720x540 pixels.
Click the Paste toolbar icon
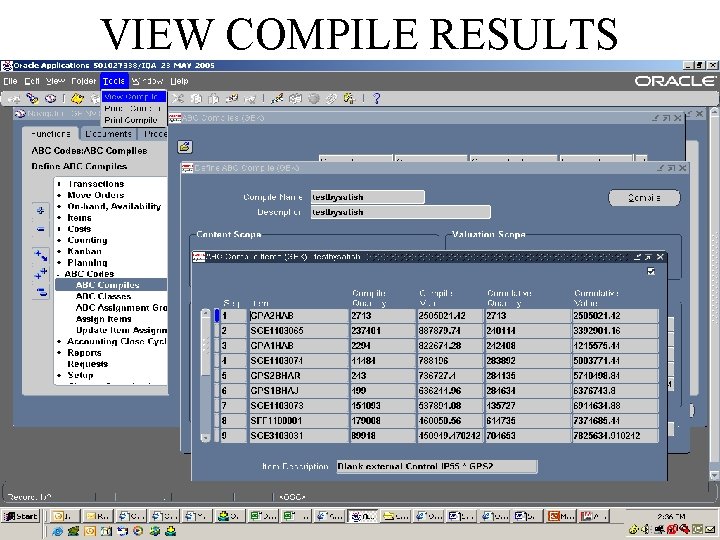coord(214,98)
